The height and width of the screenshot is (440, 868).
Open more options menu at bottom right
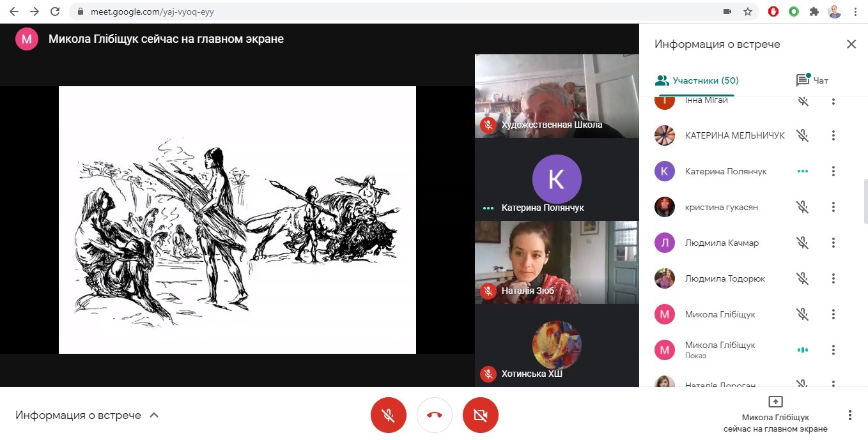coord(850,415)
